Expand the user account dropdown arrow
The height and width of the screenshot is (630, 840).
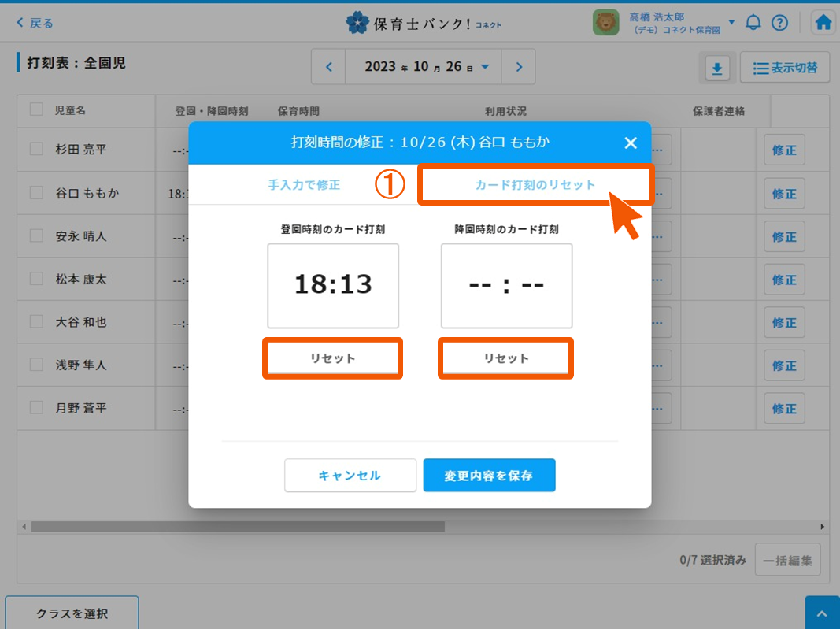coord(731,22)
